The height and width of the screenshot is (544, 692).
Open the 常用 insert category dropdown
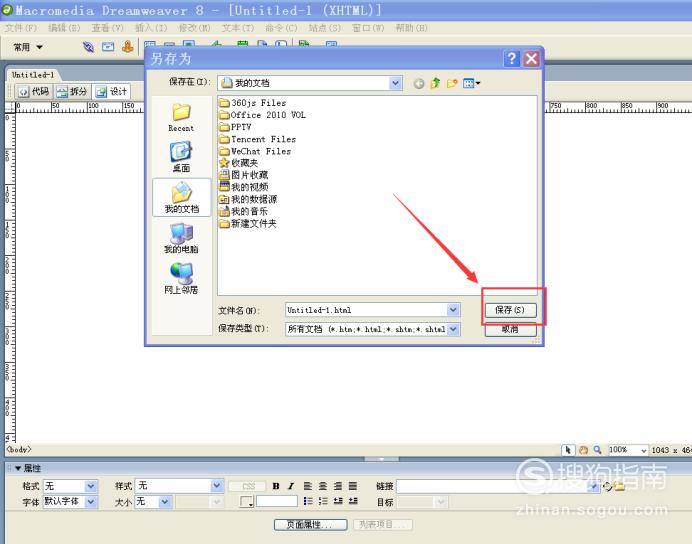tap(27, 47)
